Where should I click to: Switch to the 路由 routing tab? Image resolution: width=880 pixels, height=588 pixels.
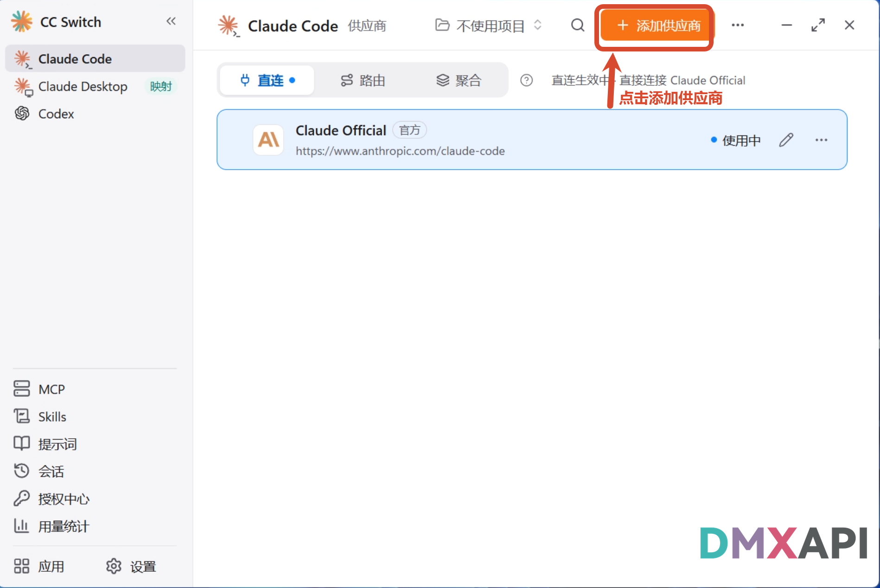[x=363, y=80]
